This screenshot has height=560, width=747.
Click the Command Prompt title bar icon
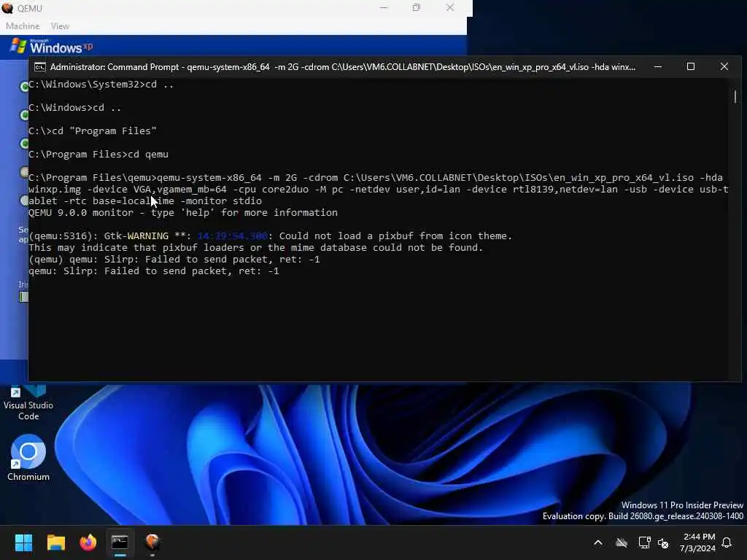40,67
